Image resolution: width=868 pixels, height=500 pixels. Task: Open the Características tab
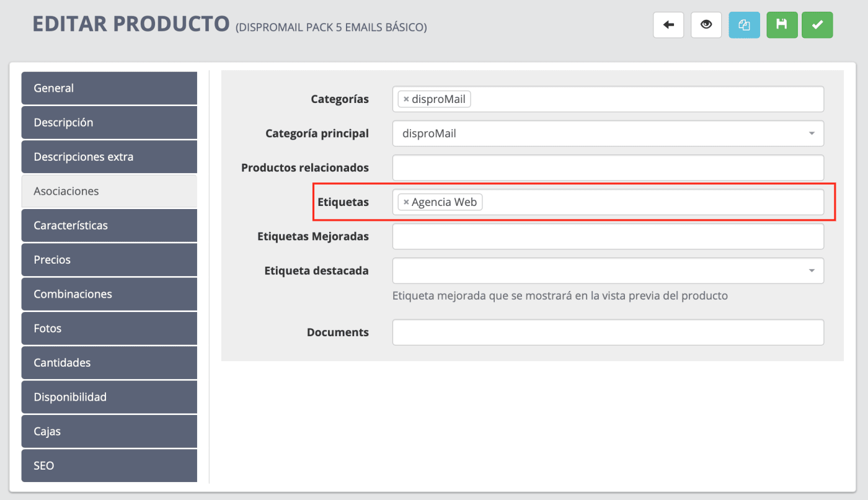click(x=109, y=225)
